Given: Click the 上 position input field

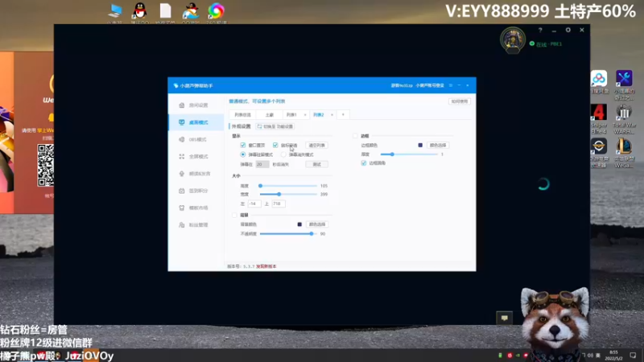Looking at the screenshot, I should tap(278, 204).
